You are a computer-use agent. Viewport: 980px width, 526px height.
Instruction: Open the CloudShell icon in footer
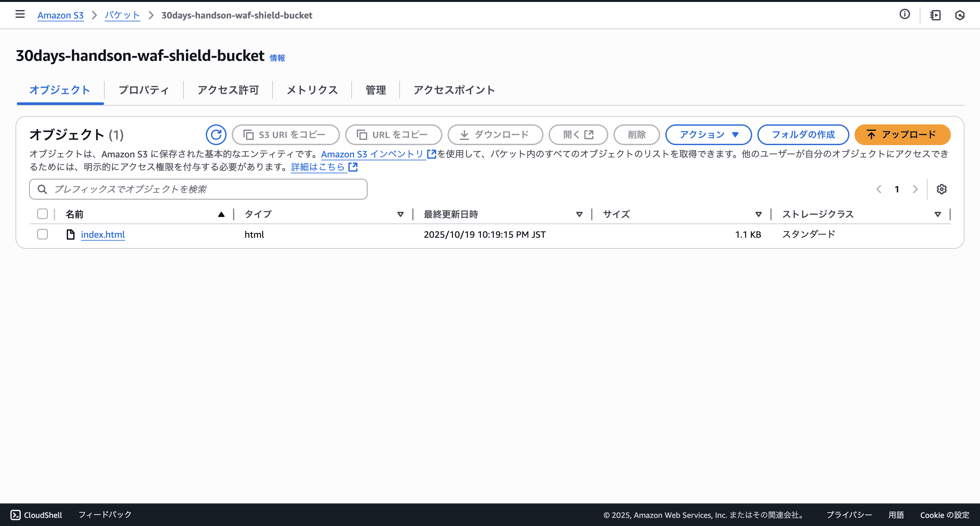click(15, 515)
